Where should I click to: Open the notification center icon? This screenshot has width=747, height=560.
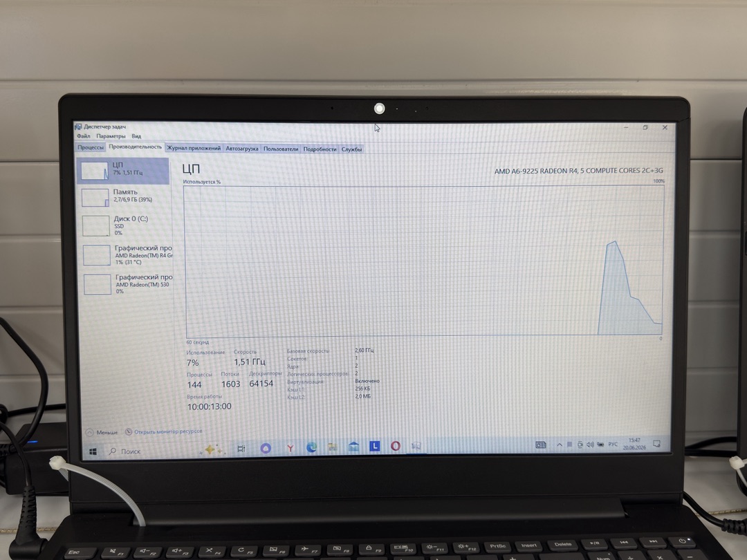[656, 443]
